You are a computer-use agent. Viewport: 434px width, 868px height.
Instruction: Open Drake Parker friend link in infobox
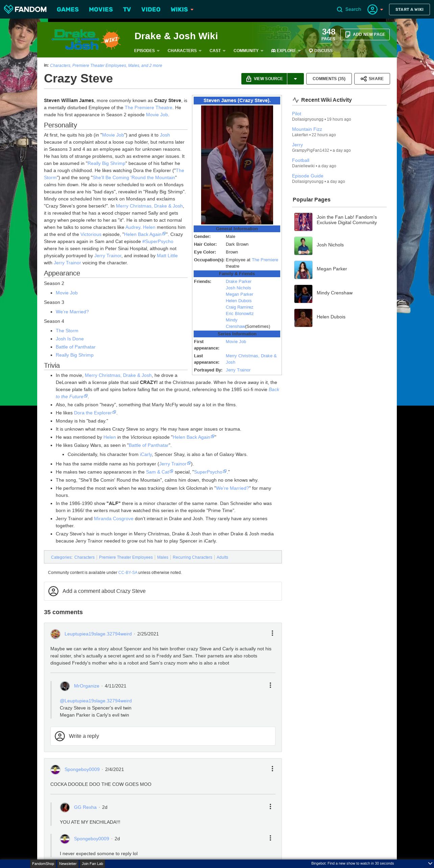(x=239, y=282)
